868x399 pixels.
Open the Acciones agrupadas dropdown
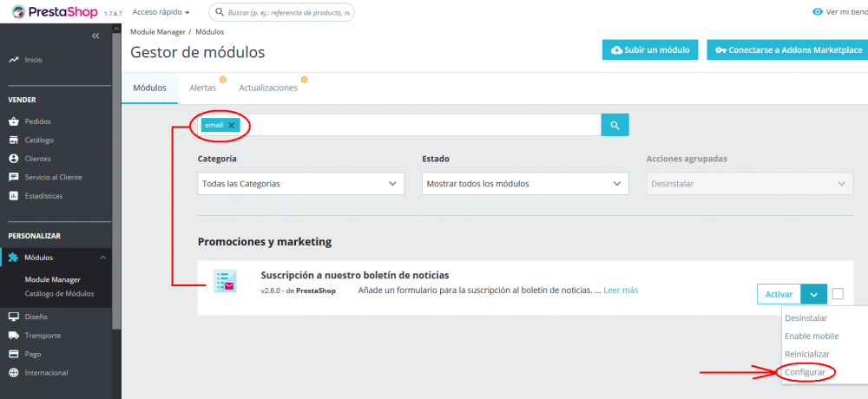pos(750,184)
